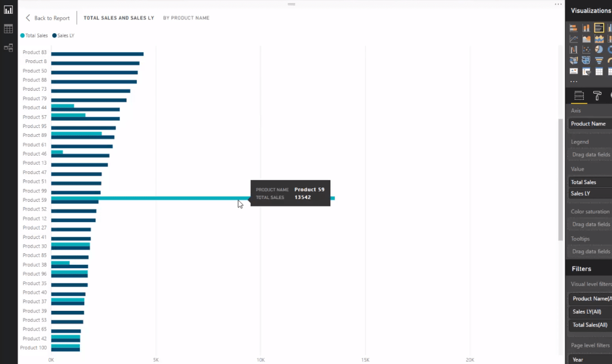Open the Format paint roller tab

tap(597, 96)
